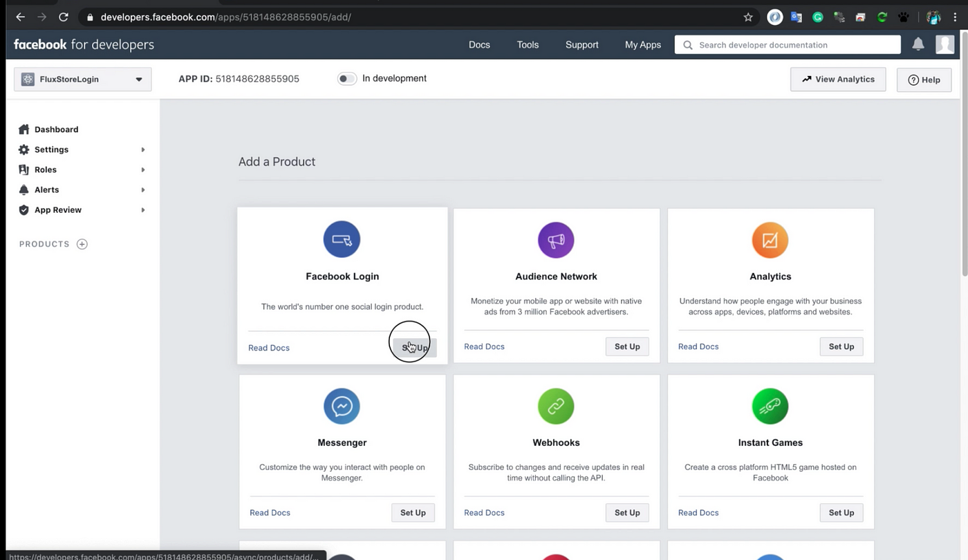Screen dimensions: 968x560
Task: Click the View Analytics button
Action: point(838,79)
